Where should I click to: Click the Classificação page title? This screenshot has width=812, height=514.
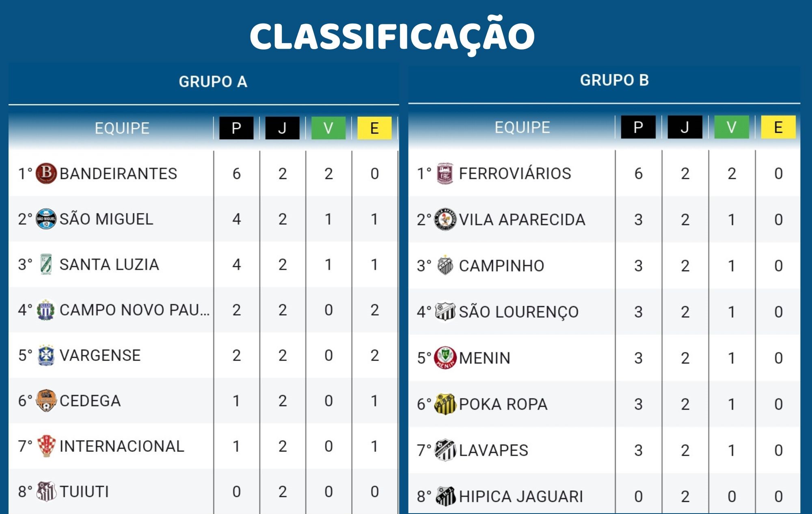[x=392, y=36]
